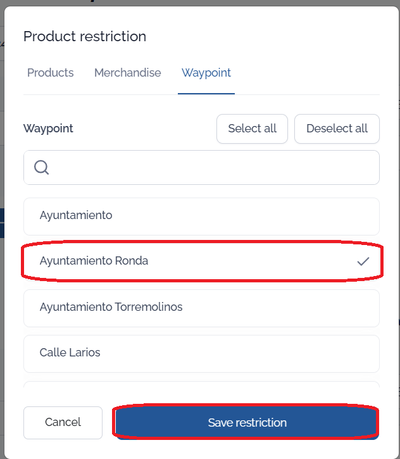Focus the waypoint search field
Viewport: 400px width, 459px height.
click(201, 167)
